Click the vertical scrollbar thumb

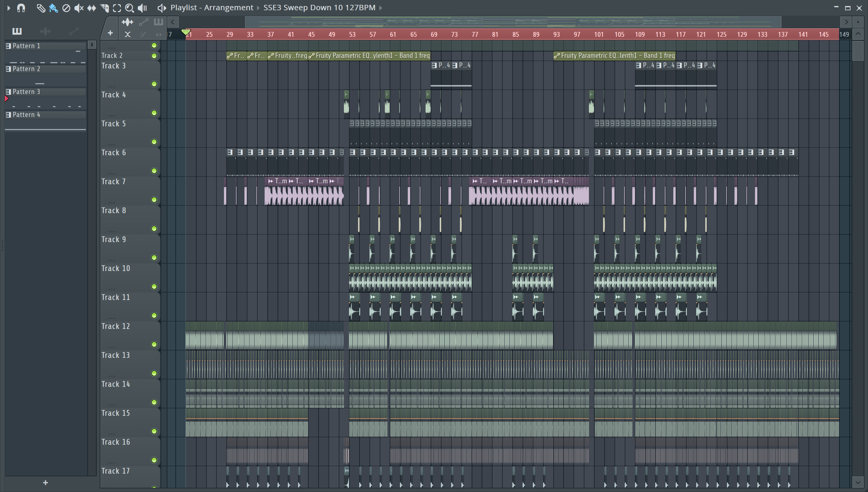858,51
